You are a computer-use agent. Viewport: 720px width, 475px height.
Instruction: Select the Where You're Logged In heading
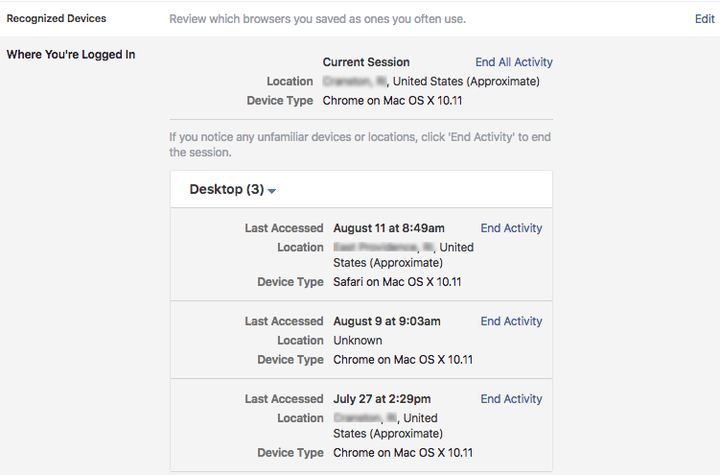[70, 54]
